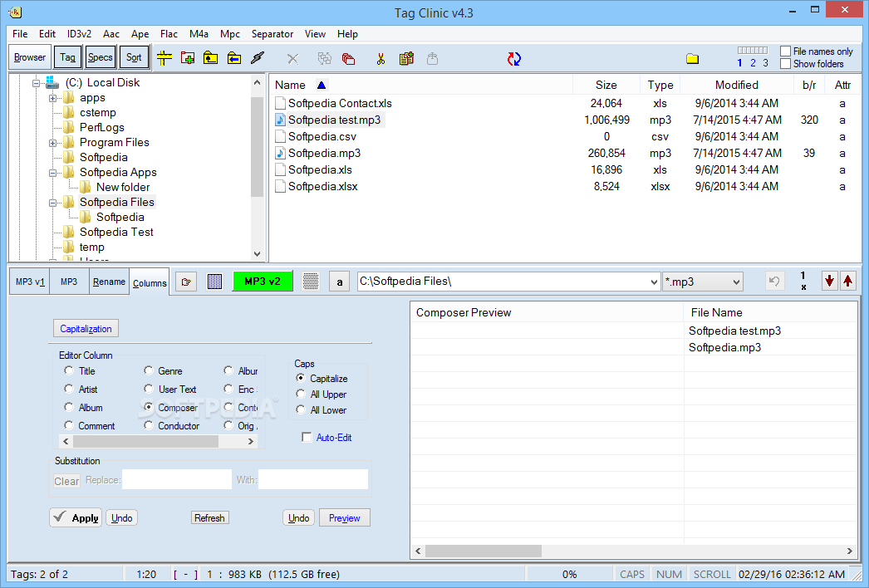Click the dotted grid icon left of MP3 v2

tap(214, 282)
